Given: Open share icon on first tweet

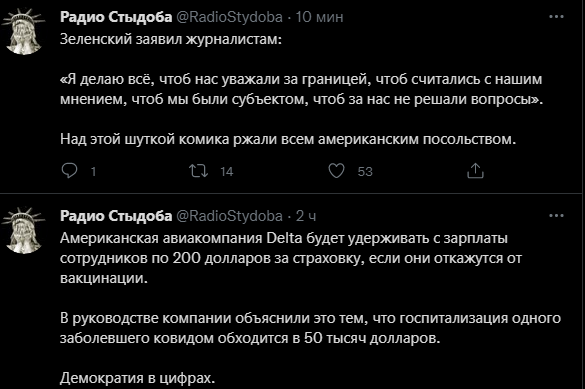Looking at the screenshot, I should tap(475, 171).
